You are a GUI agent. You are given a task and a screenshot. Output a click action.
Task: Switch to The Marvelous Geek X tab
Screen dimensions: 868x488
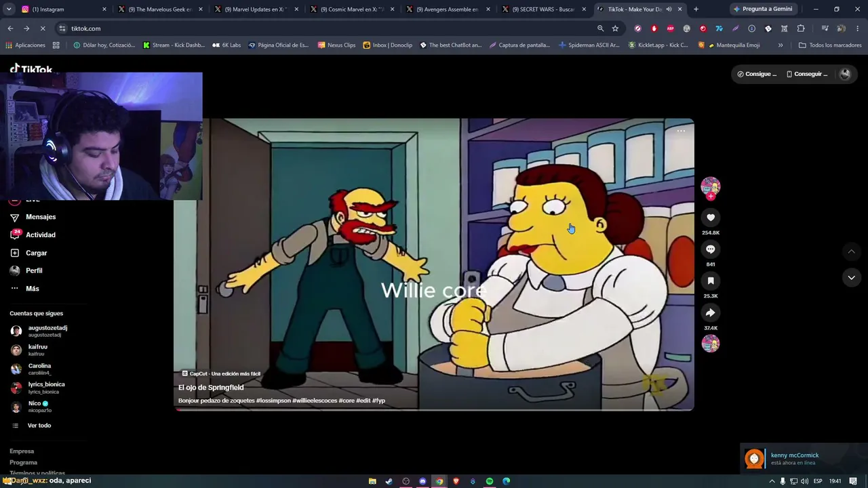(160, 9)
